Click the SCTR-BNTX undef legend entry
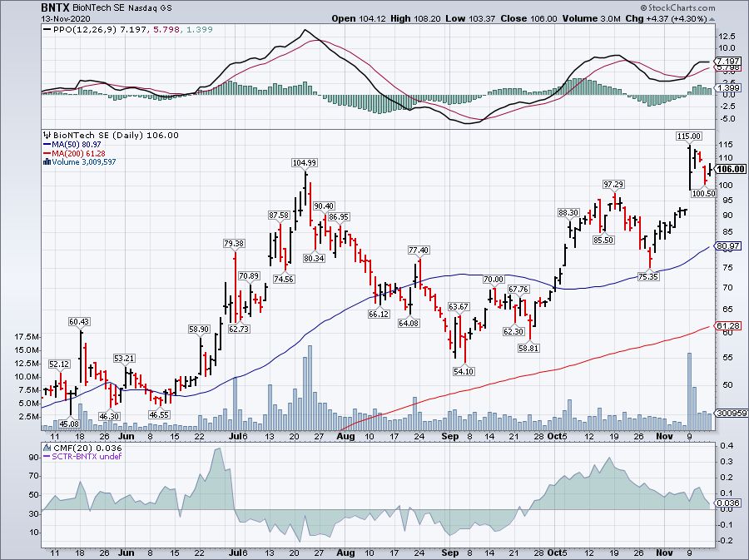 [87, 456]
